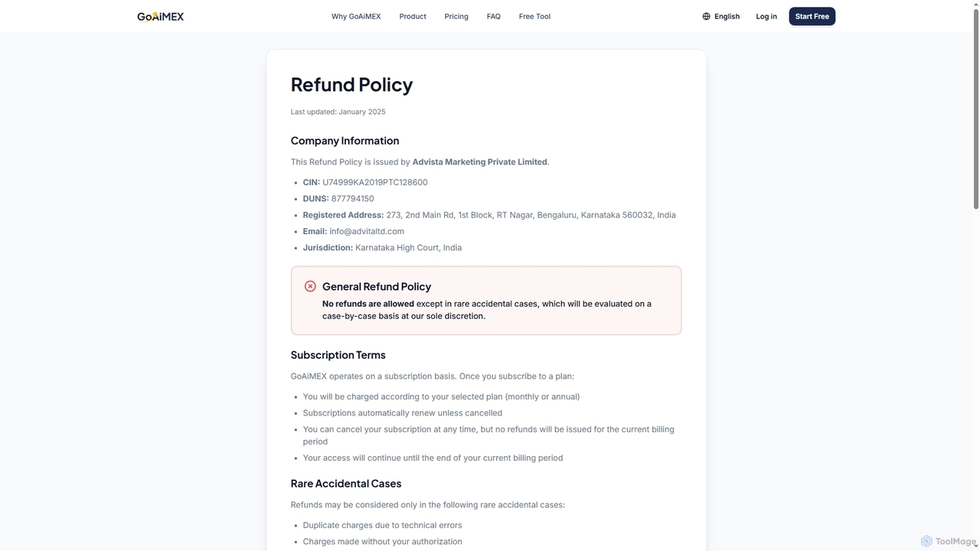Click the Start Free button
This screenshot has width=980, height=551.
(812, 16)
